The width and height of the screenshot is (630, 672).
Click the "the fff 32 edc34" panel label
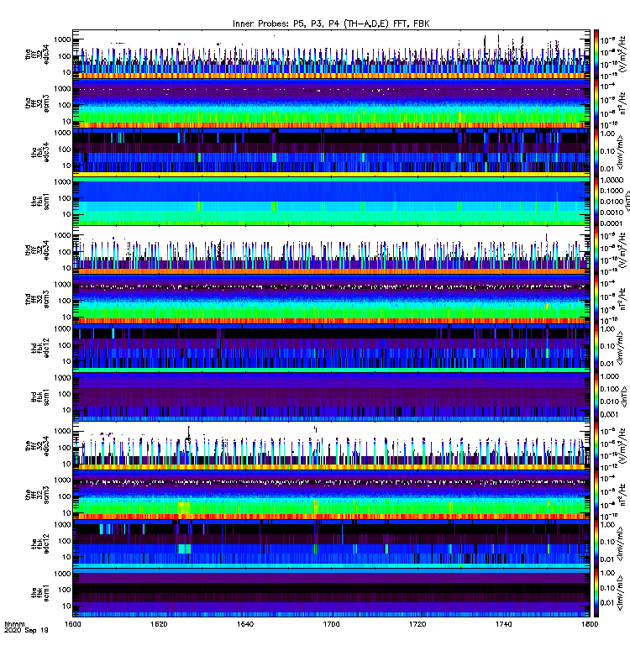pyautogui.click(x=37, y=446)
